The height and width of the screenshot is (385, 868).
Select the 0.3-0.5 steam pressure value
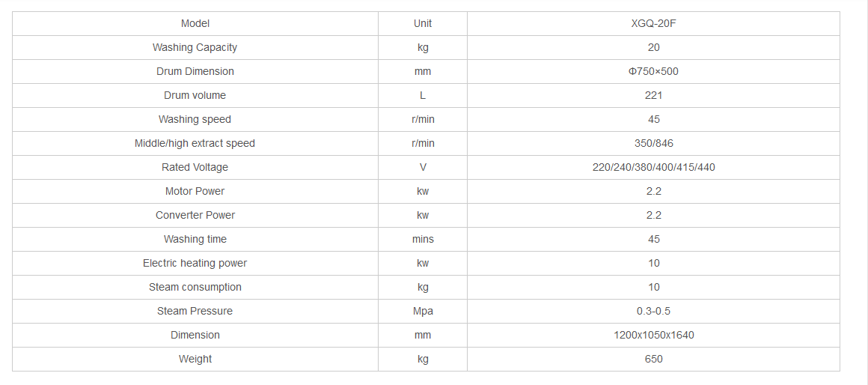tap(653, 311)
